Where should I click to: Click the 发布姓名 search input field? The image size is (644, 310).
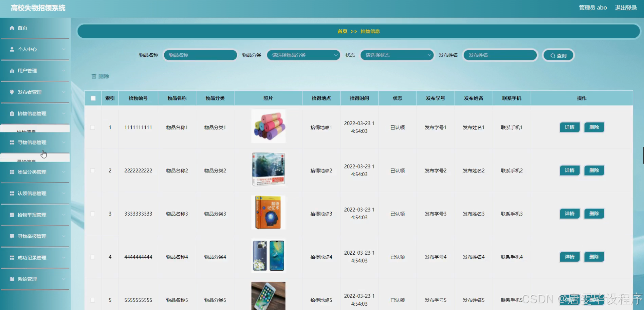[500, 55]
